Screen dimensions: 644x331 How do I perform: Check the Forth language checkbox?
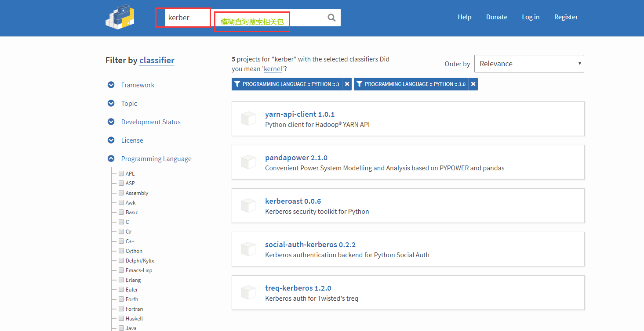121,299
